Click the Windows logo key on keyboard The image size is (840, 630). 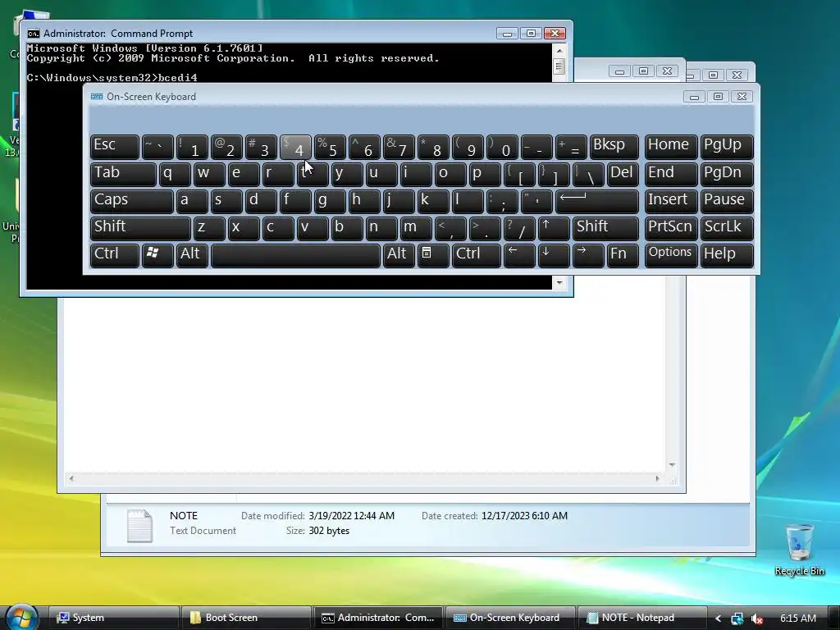coord(157,255)
